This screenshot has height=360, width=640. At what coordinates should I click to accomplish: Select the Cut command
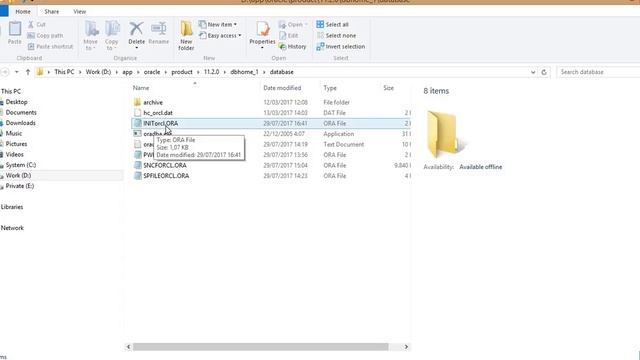(x=36, y=24)
